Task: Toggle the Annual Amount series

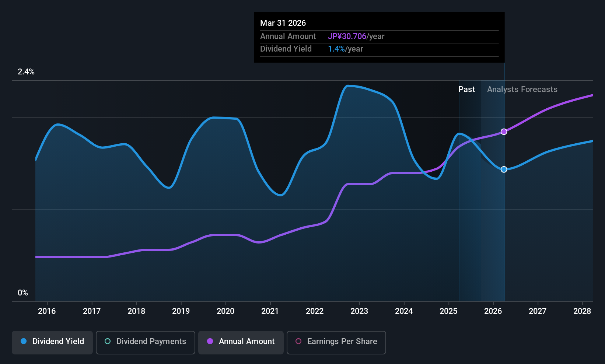Action: pos(241,343)
